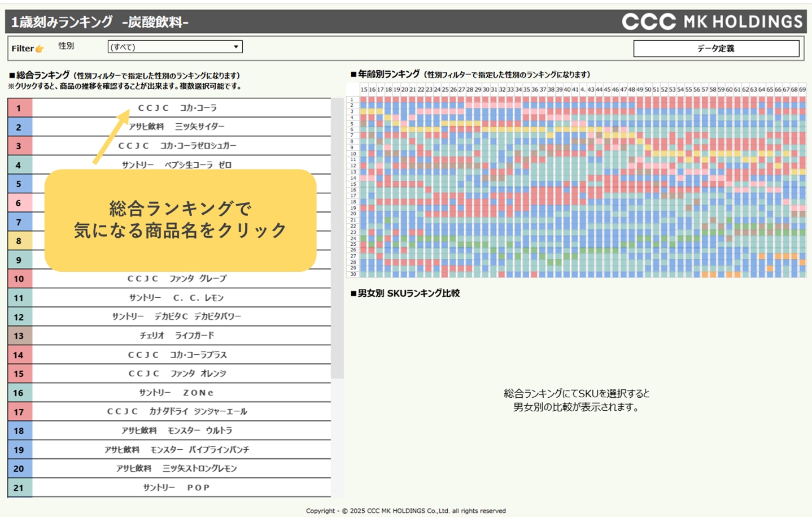Click the teal rank 9 number cell
The image size is (812, 517).
20,260
